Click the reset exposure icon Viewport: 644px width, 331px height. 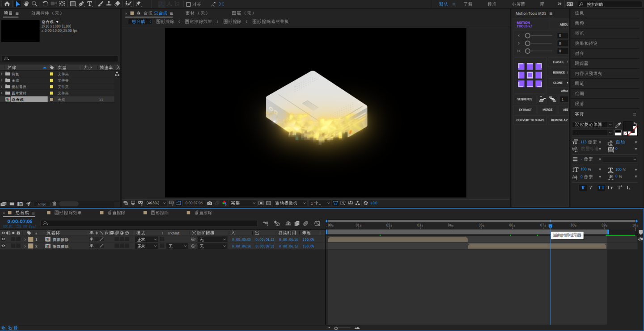(x=366, y=203)
